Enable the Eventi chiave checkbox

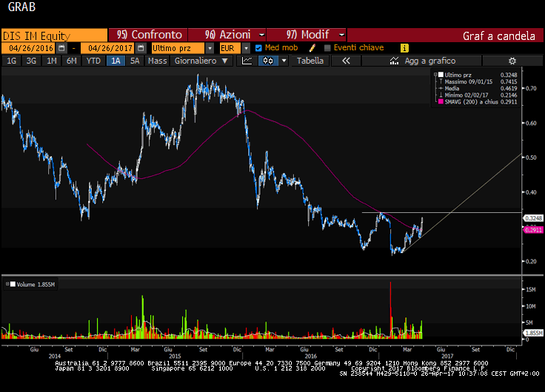point(327,47)
